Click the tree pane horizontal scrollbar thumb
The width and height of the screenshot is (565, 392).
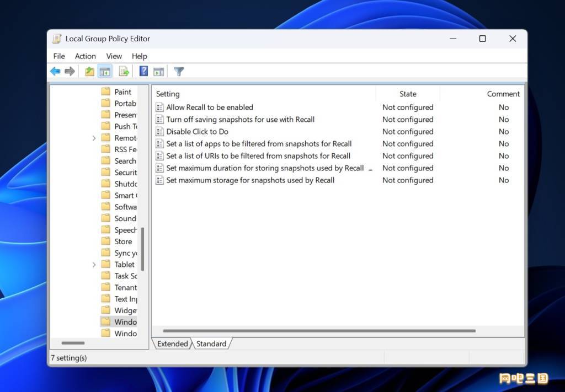click(73, 343)
